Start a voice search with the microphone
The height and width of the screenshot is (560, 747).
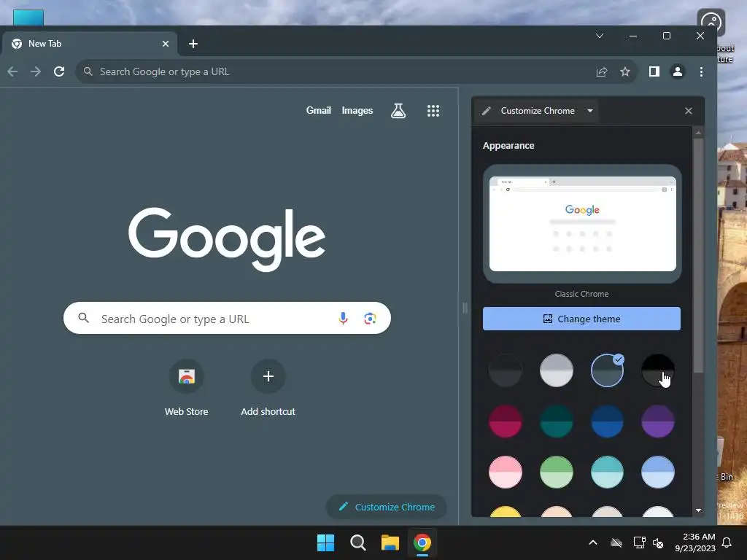point(343,318)
